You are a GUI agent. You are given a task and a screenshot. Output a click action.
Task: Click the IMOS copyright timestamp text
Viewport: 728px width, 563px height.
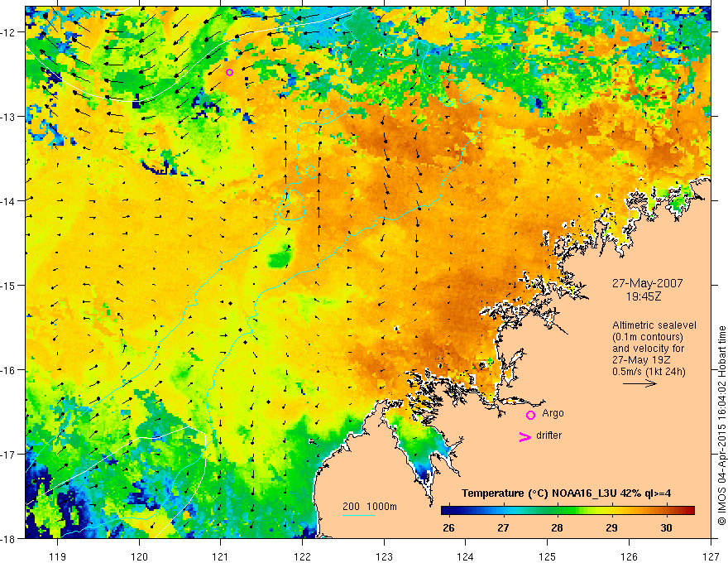[721, 426]
